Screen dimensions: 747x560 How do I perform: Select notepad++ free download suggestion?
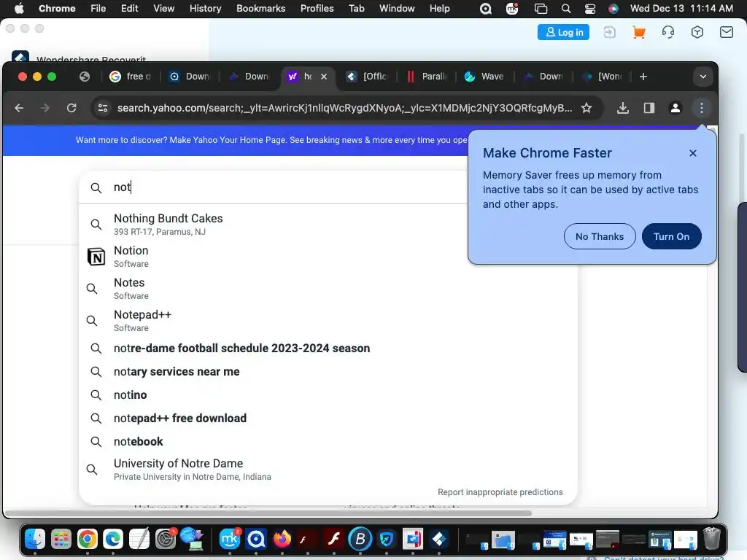click(x=328, y=418)
